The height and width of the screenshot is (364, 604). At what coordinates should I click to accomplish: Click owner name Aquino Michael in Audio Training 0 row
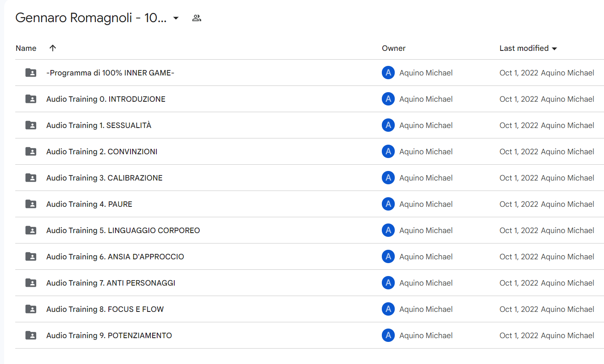426,99
